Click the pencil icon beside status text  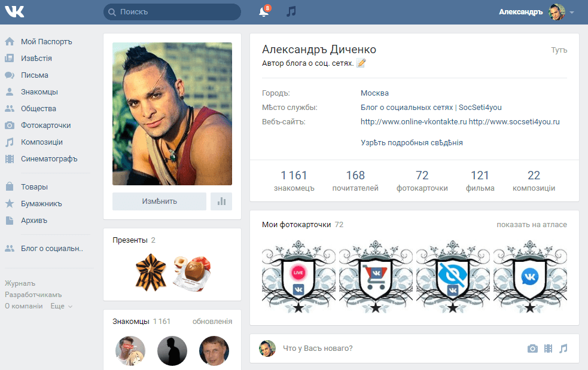(x=361, y=63)
